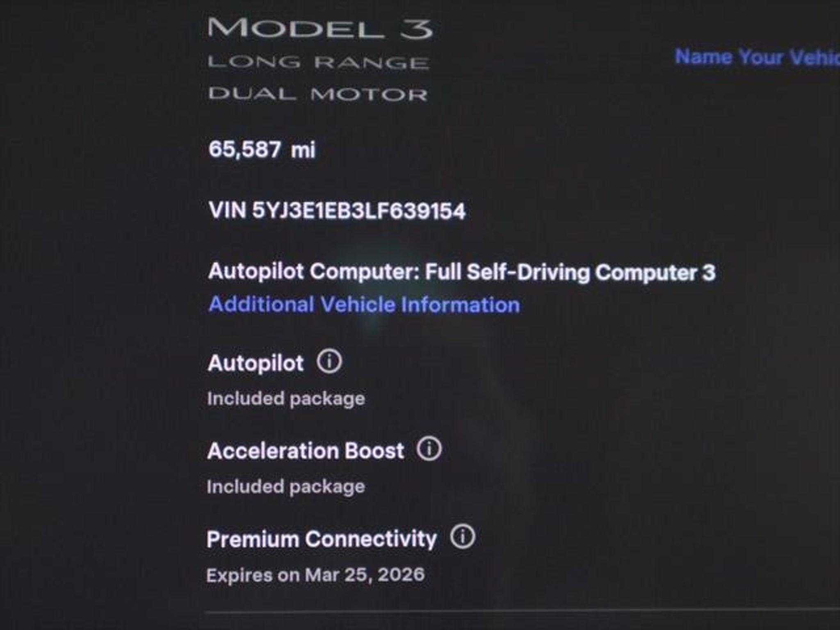Tap Included package under Autopilot
This screenshot has width=840, height=630.
286,399
